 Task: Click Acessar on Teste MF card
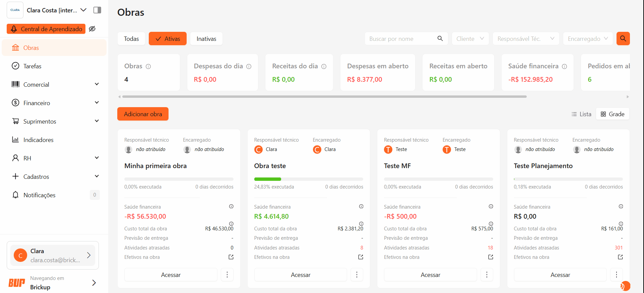pyautogui.click(x=430, y=275)
